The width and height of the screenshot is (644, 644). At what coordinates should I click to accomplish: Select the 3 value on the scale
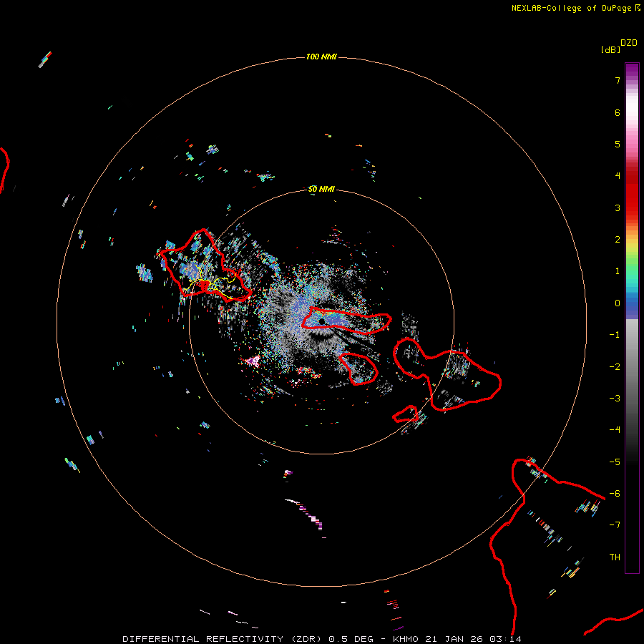tap(618, 208)
